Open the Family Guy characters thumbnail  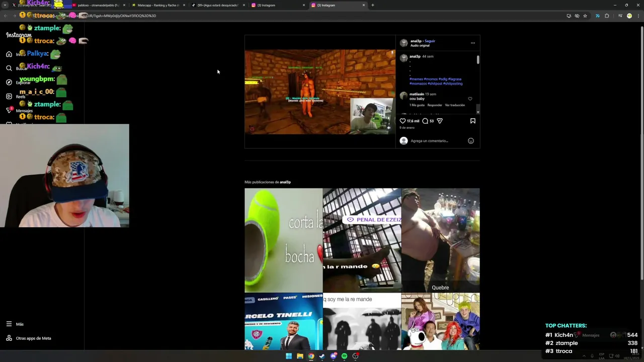440,322
